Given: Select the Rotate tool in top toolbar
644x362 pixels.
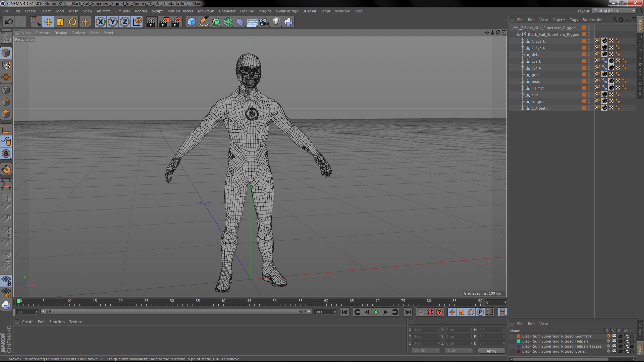Looking at the screenshot, I should tap(72, 22).
